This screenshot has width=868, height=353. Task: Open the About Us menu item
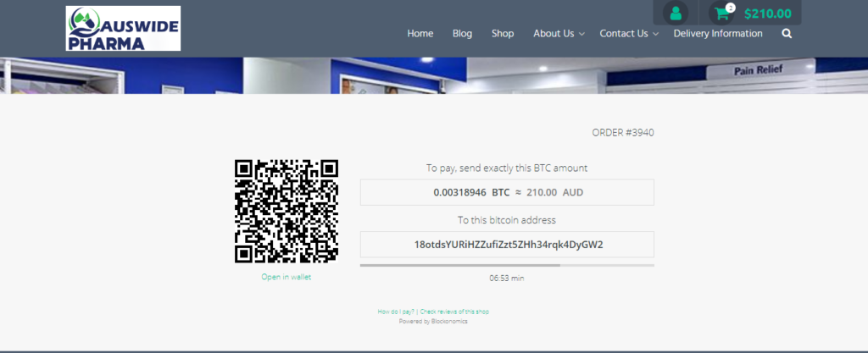(554, 34)
